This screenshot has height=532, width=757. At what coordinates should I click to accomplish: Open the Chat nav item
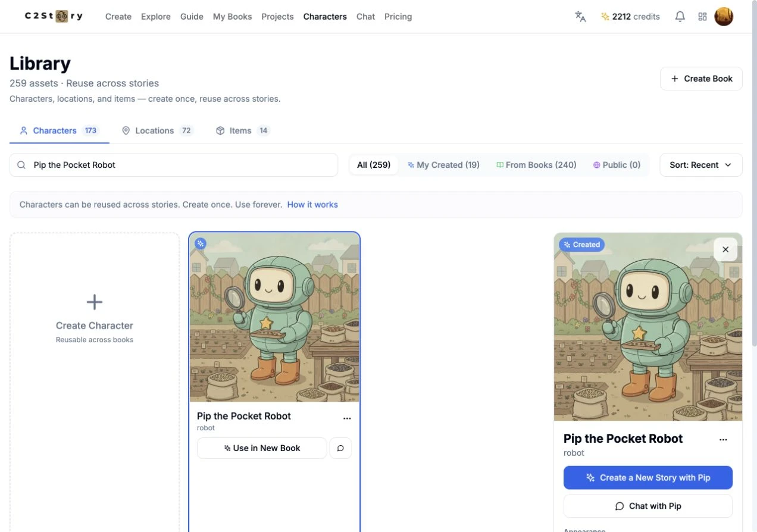click(365, 17)
